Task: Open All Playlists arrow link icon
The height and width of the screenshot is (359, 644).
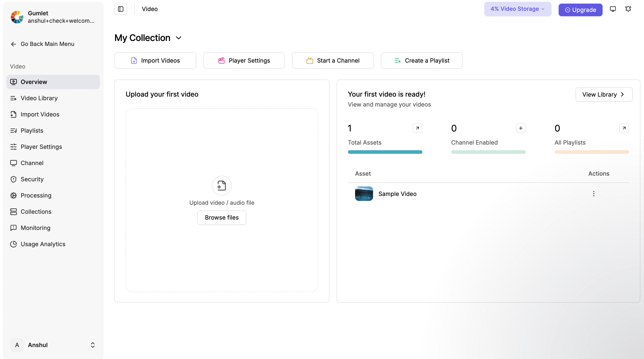Action: (624, 128)
